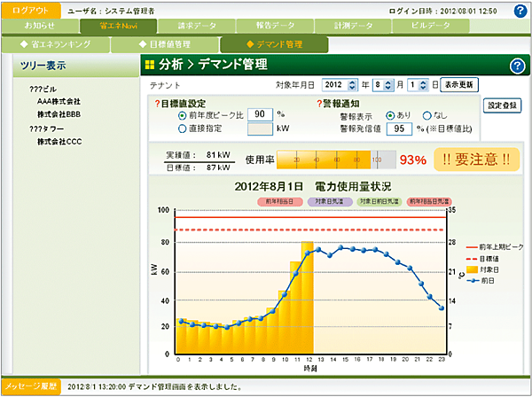532x397 pixels.
Task: Select 株式会社BBB in the tree
Action: point(59,114)
